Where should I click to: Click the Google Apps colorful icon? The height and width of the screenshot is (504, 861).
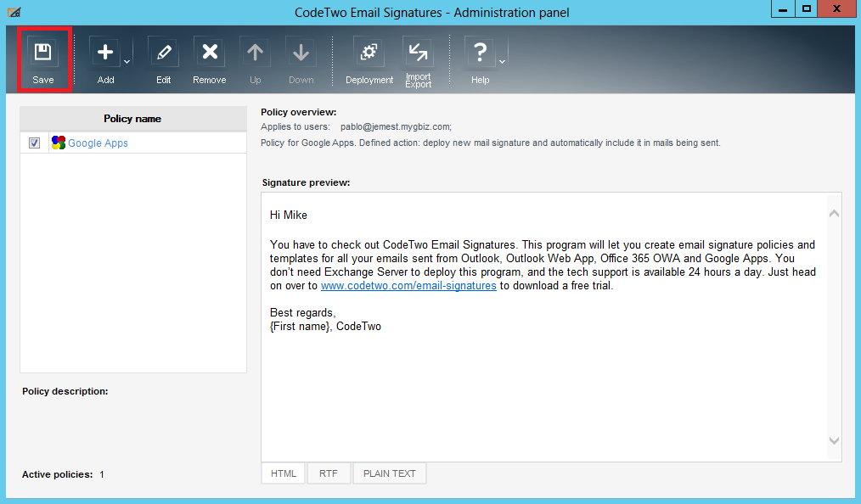59,143
